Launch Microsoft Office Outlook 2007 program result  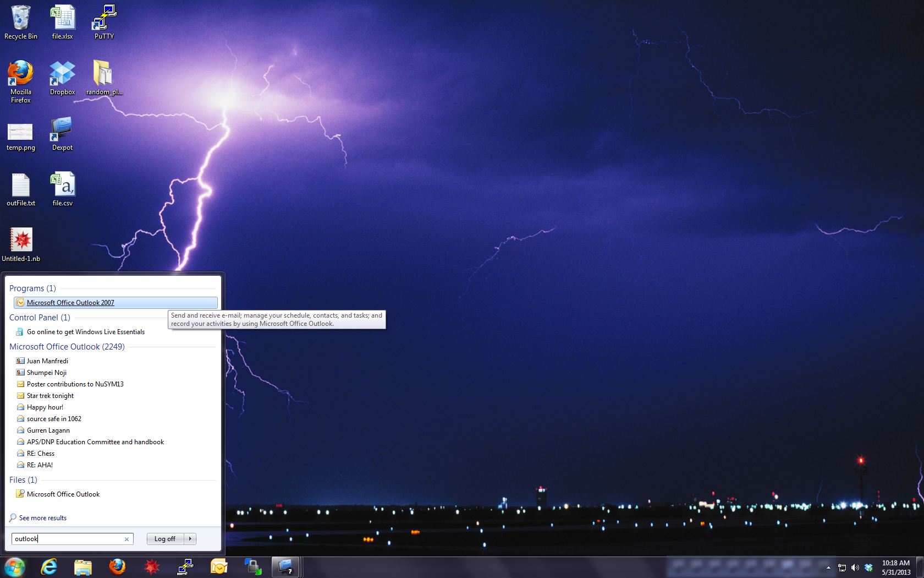point(70,303)
